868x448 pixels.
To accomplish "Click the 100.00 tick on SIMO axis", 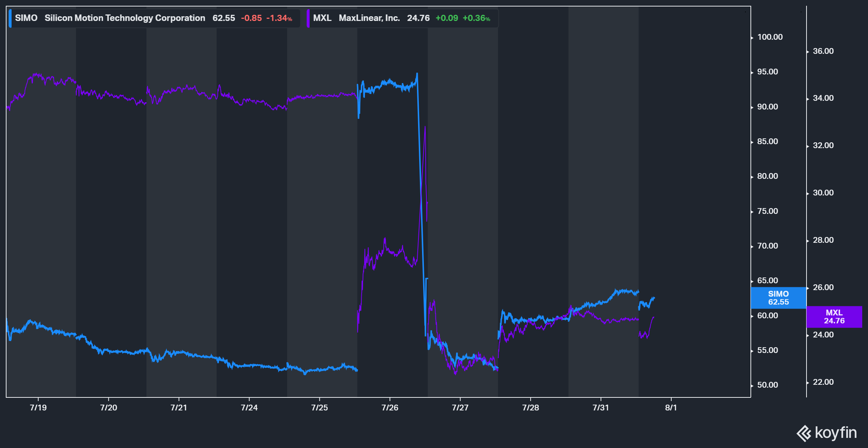I will (770, 37).
